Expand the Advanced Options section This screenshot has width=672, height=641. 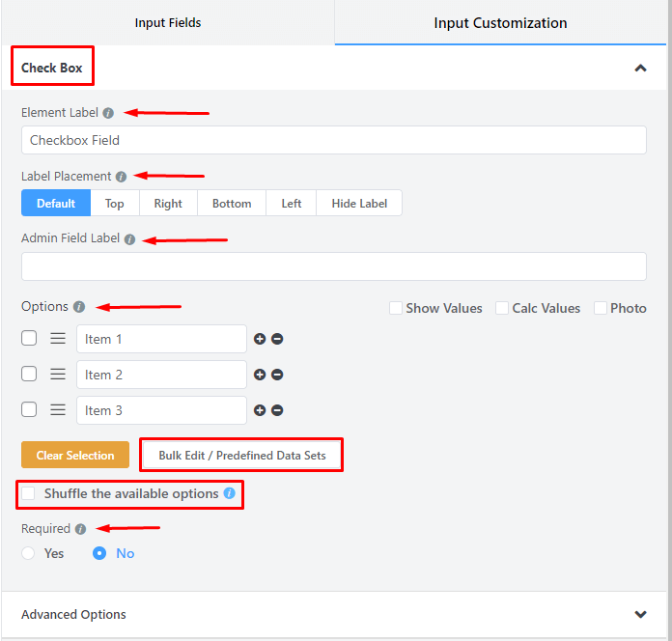coord(640,614)
